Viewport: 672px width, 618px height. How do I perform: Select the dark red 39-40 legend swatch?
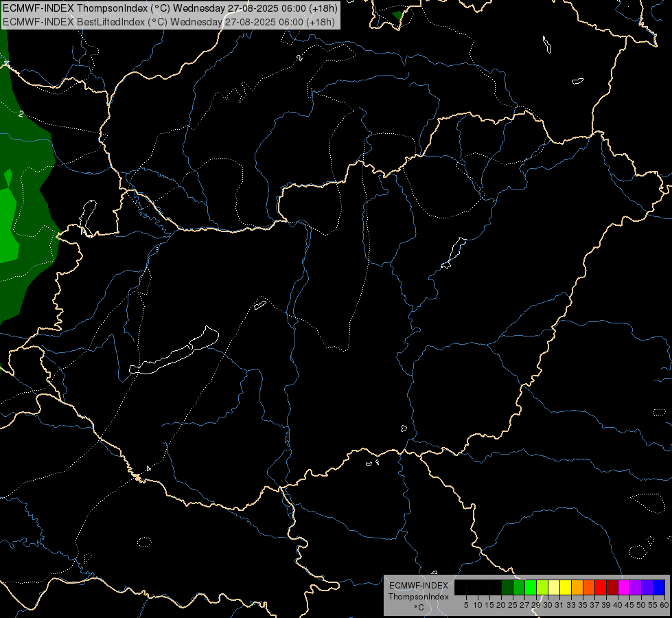pos(612,587)
